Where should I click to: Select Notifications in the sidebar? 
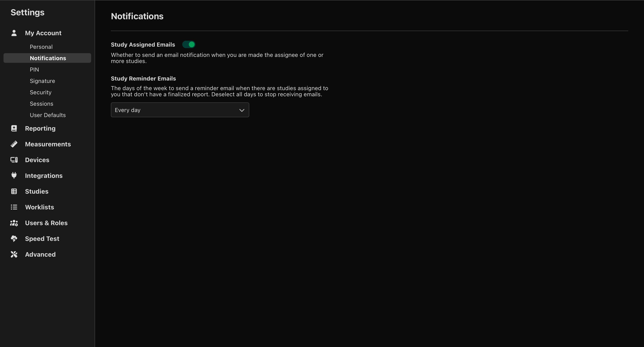pyautogui.click(x=48, y=58)
